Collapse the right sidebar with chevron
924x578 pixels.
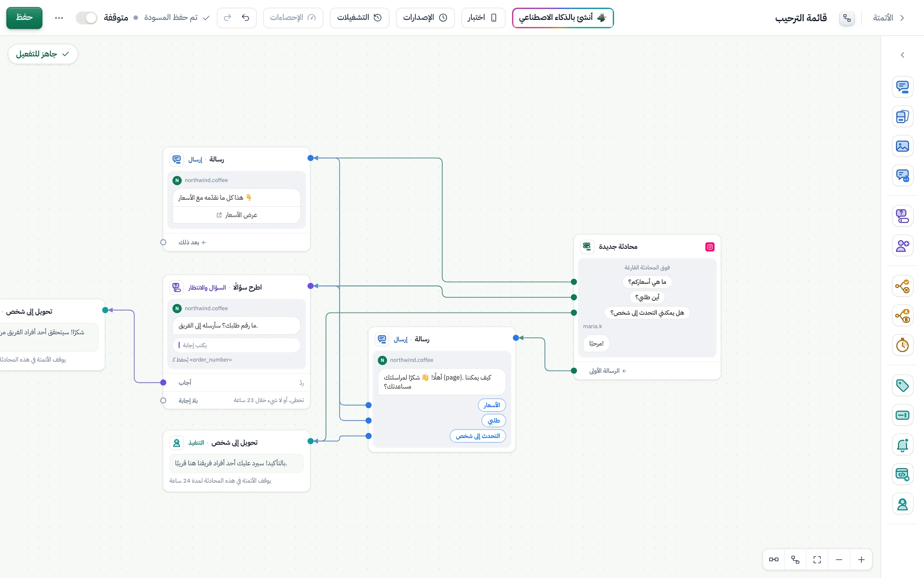point(903,55)
